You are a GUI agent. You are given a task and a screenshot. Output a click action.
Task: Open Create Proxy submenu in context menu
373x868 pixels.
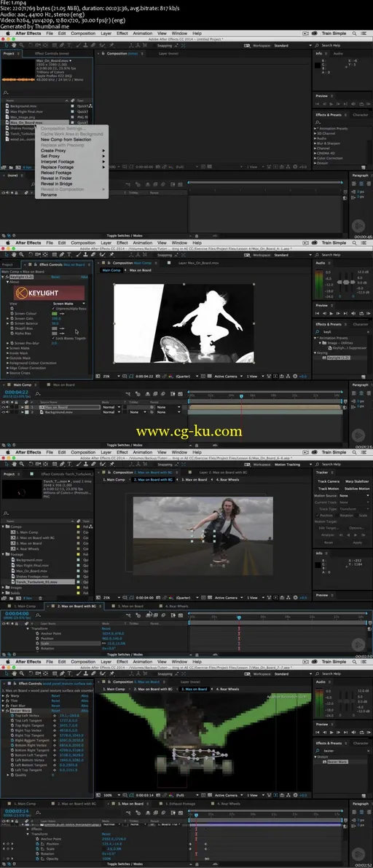point(72,151)
